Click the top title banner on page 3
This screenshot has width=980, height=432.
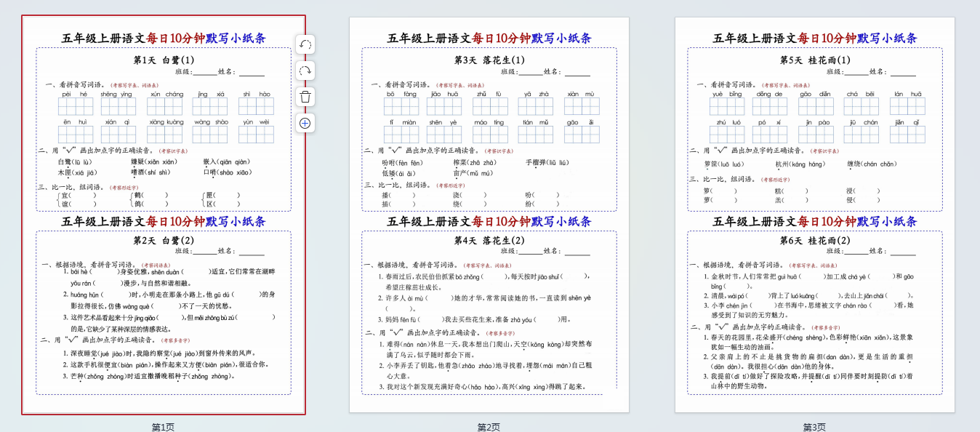pyautogui.click(x=815, y=38)
